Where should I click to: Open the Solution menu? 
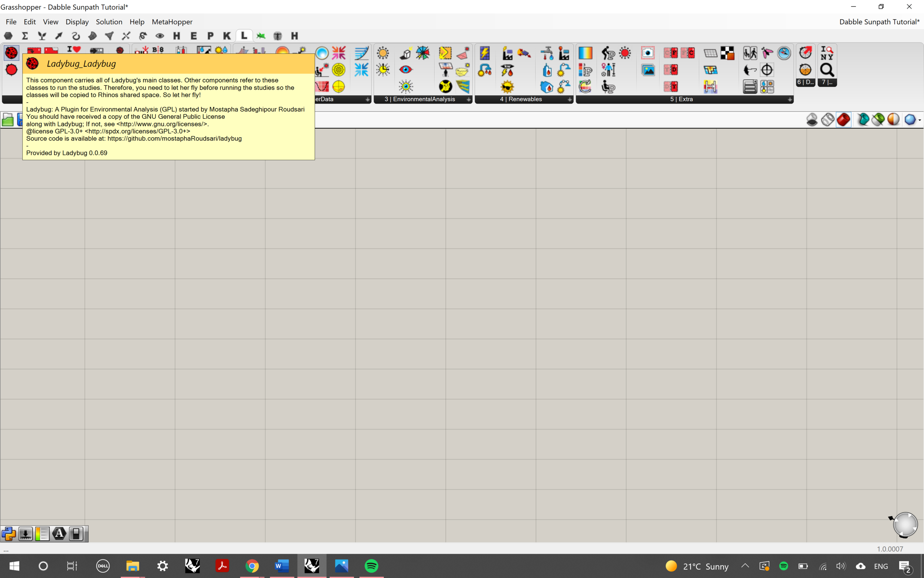pyautogui.click(x=109, y=22)
